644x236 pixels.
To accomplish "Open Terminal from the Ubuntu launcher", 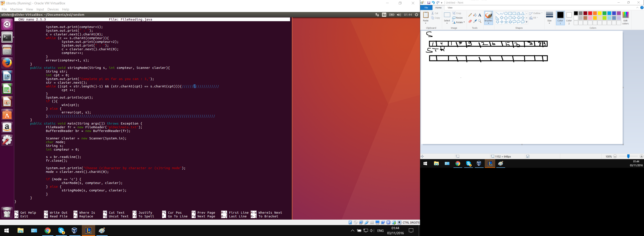I will (x=7, y=37).
